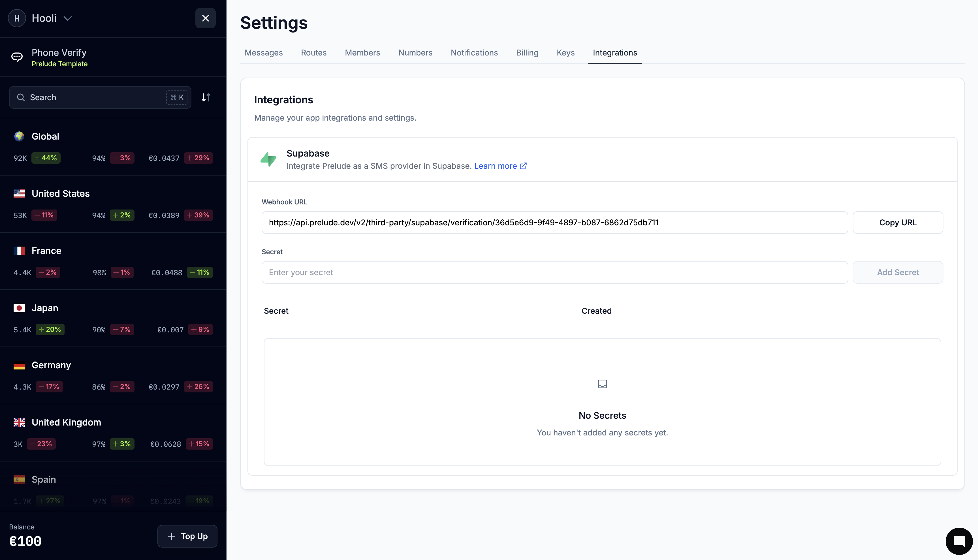Open the Phone Verify template selector
The image size is (978, 560).
tap(59, 57)
